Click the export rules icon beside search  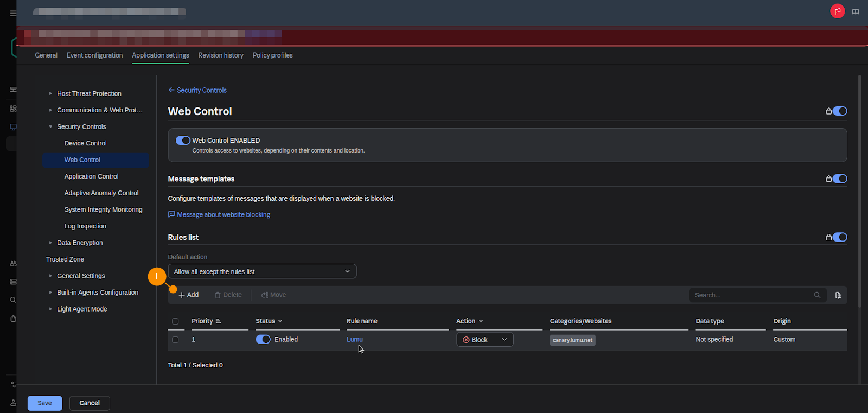838,295
